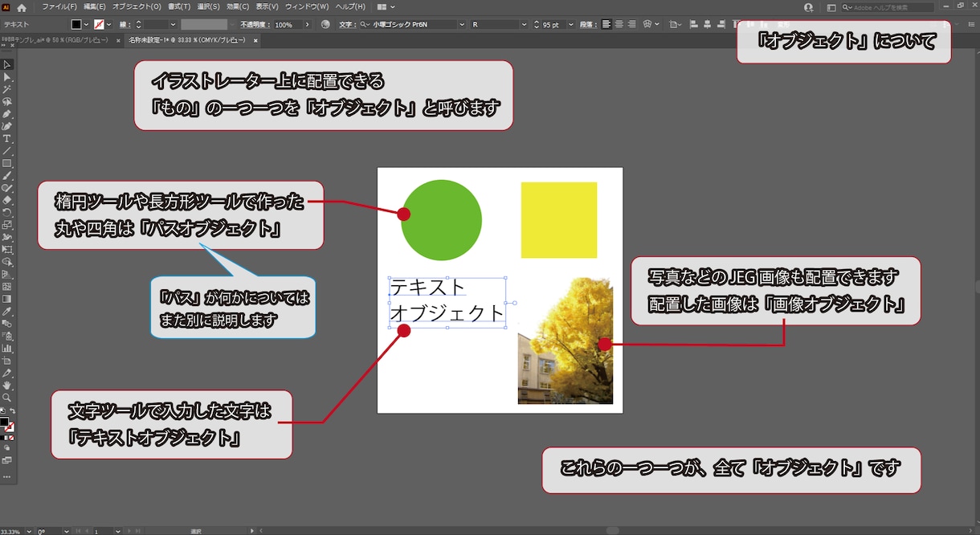
Task: Select the Magic Wand tool
Action: coord(7,89)
